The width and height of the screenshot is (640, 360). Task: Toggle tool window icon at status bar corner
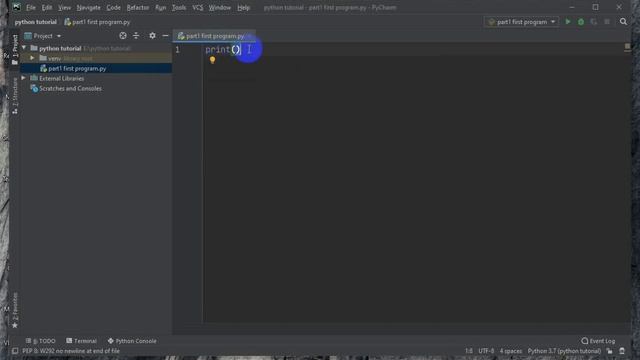(15, 351)
